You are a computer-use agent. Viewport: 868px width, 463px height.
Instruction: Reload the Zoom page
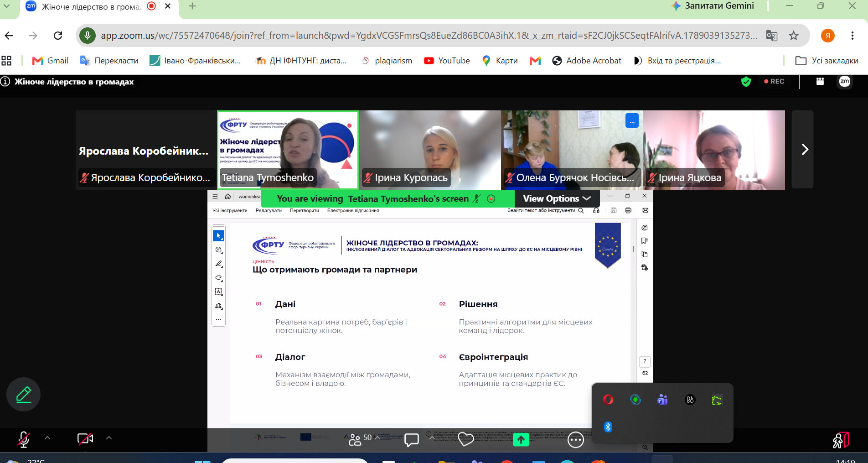(58, 36)
